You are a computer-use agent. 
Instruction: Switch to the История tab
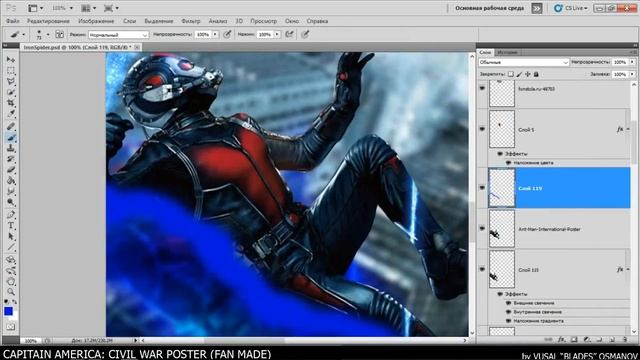(507, 52)
